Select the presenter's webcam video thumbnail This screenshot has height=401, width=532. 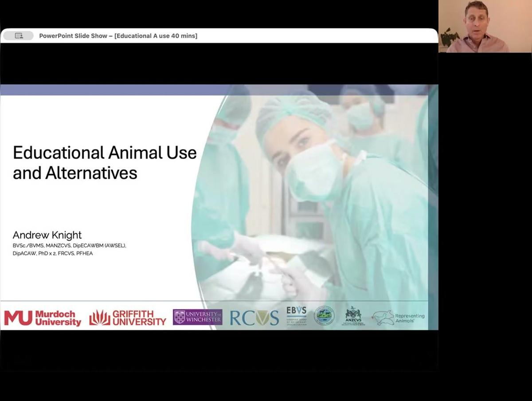click(485, 26)
